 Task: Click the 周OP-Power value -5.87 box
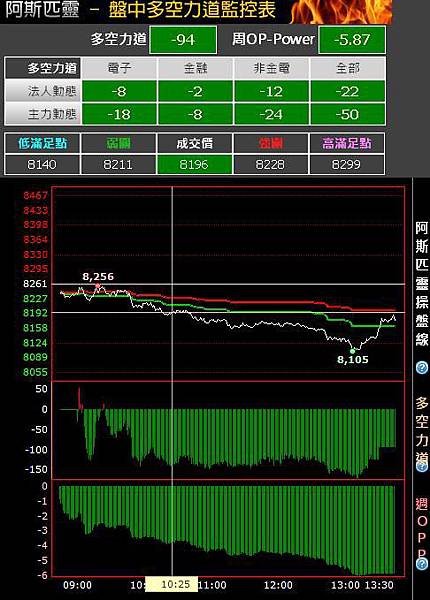[x=352, y=40]
